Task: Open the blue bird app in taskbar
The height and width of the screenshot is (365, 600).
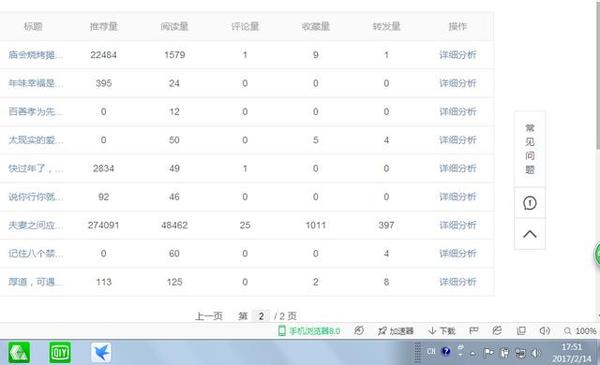Action: (101, 352)
